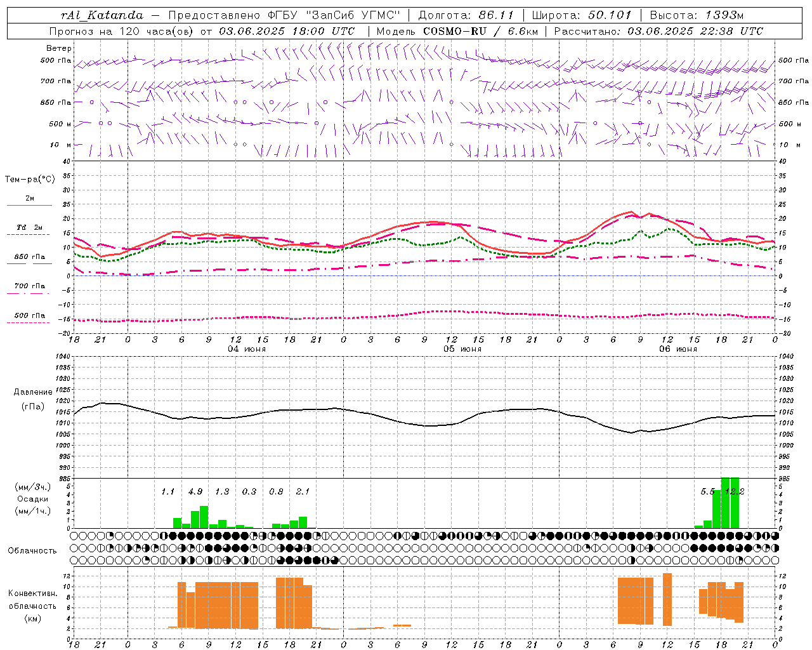Click the tallest orange convective bar near 06 июня 12h
This screenshot has width=812, height=650.
667,599
